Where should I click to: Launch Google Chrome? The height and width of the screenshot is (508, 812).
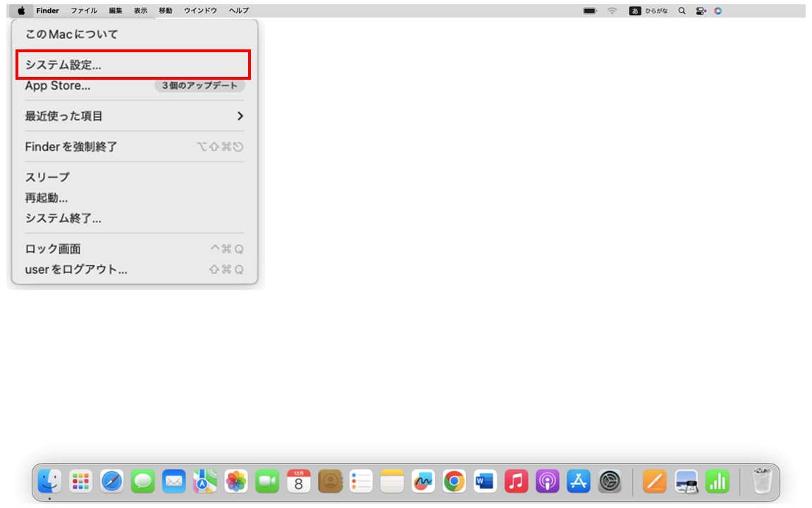pos(453,483)
